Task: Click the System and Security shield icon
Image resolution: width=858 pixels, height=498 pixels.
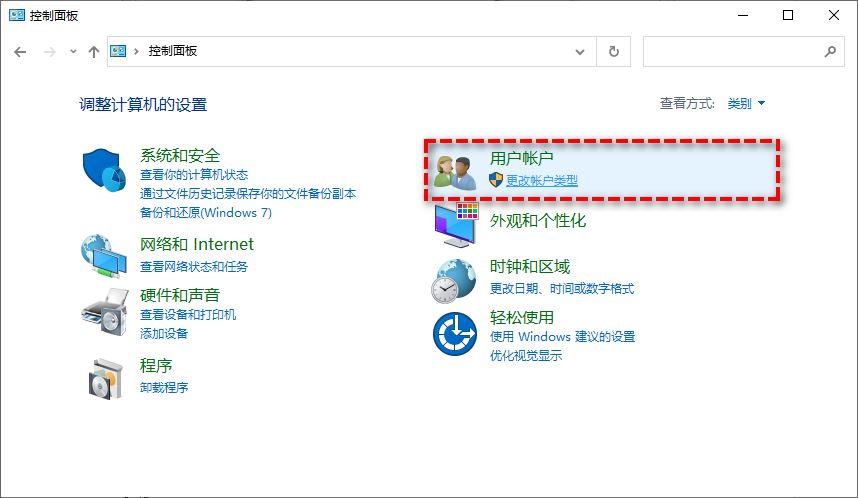Action: coord(105,173)
